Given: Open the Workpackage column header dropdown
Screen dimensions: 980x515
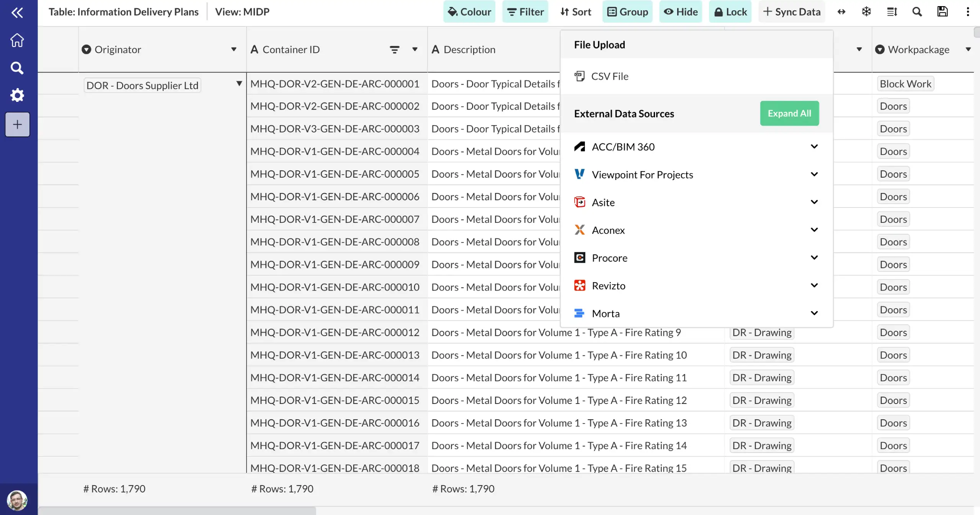Looking at the screenshot, I should click(x=969, y=49).
